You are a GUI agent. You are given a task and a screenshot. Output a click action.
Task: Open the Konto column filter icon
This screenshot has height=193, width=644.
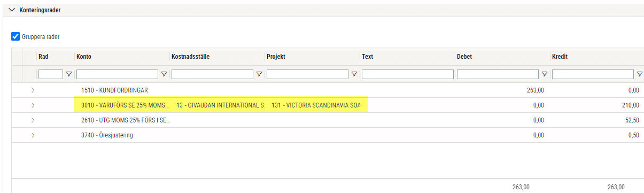coord(164,74)
